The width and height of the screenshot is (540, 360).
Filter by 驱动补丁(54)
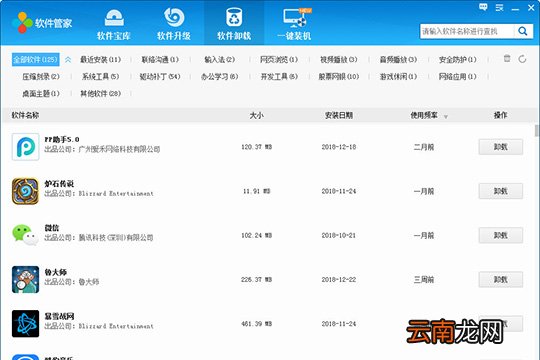[160, 76]
